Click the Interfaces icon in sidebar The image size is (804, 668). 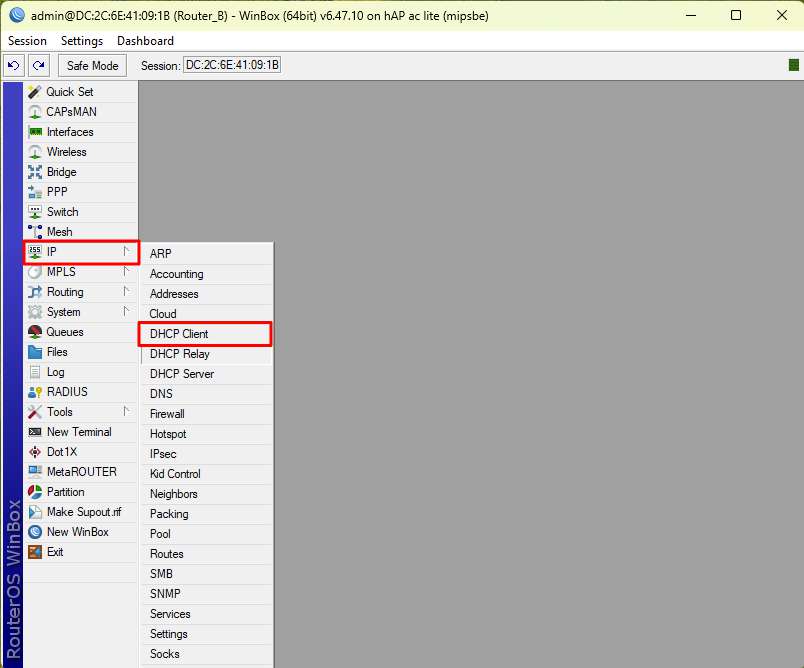[35, 132]
